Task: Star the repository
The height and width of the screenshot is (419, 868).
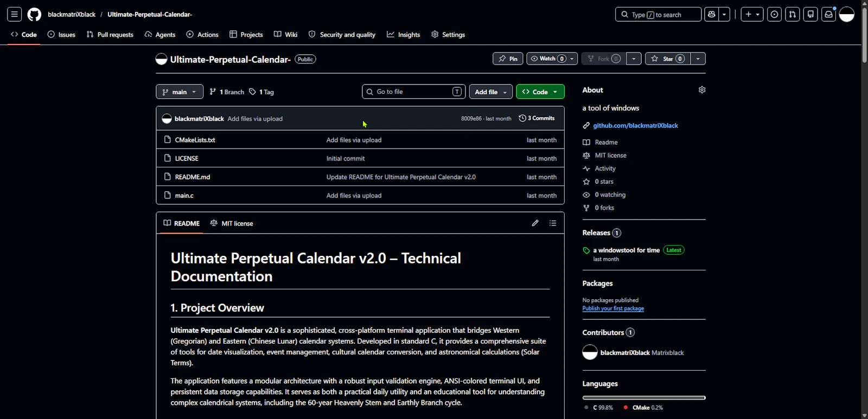Action: pyautogui.click(x=668, y=59)
